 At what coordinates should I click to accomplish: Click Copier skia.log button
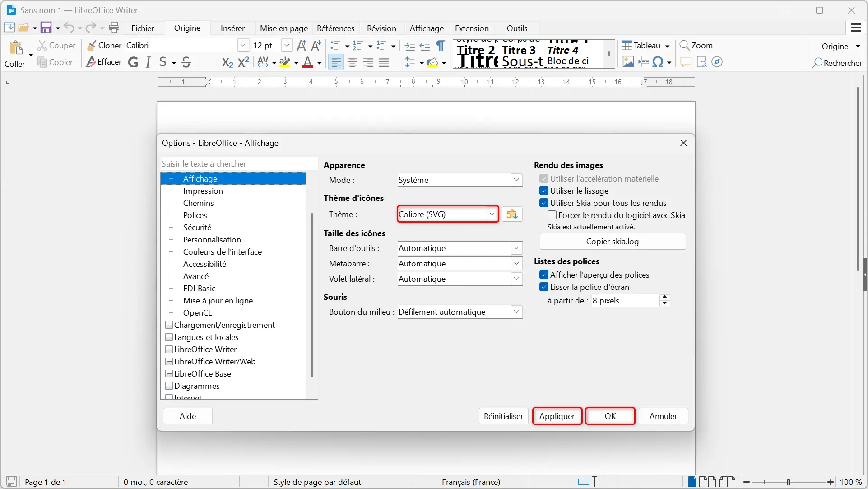tap(613, 241)
